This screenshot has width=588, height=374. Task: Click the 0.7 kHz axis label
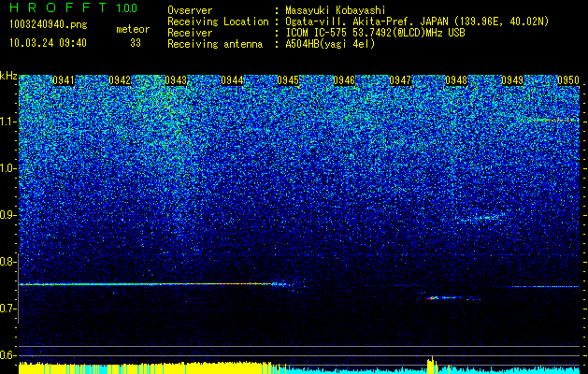(x=8, y=309)
